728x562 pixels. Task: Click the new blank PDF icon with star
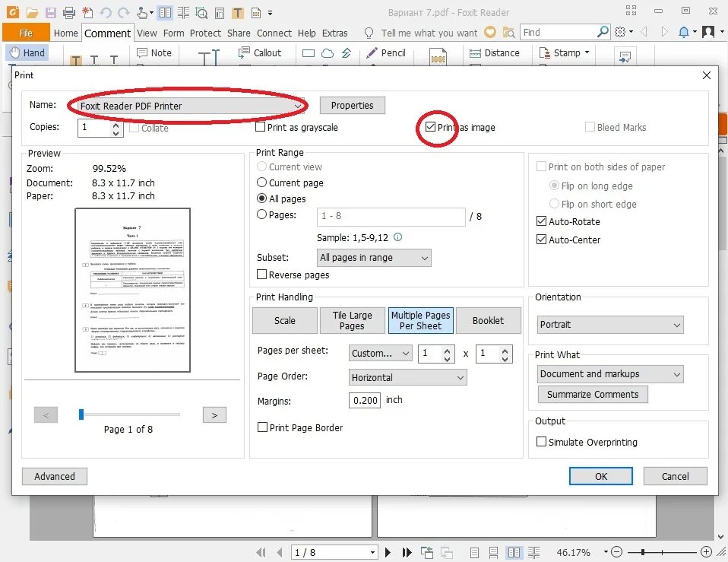tap(87, 12)
